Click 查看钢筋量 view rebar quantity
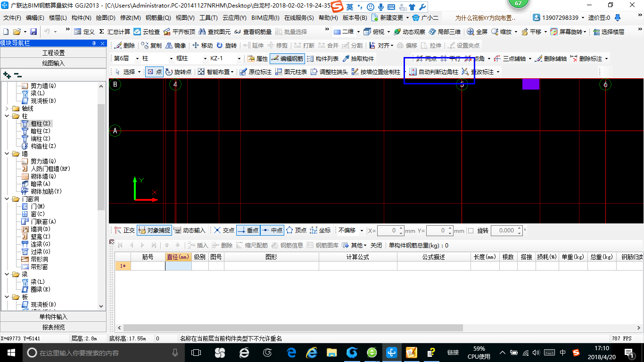Image resolution: width=644 pixels, height=362 pixels. click(x=253, y=32)
